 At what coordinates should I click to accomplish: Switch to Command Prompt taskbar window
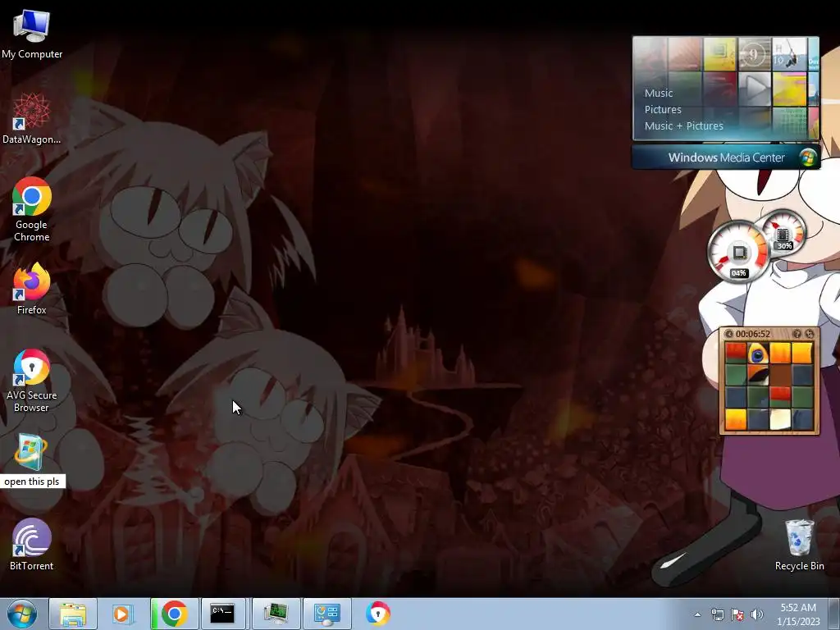(222, 614)
